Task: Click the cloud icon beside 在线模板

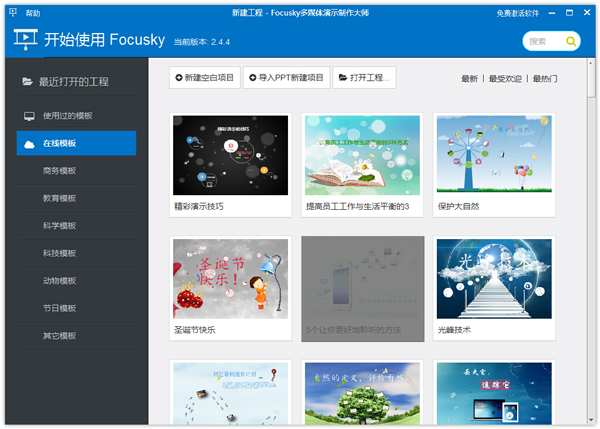Action: [x=29, y=144]
